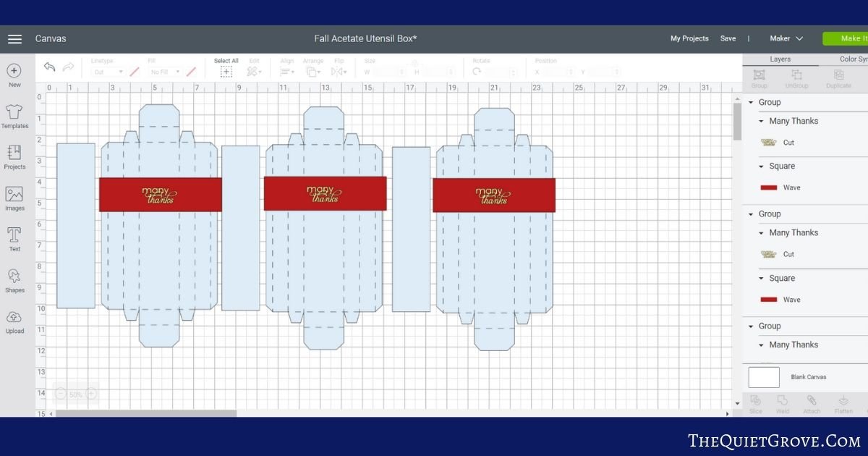Collapse the second Many Thanks layer

(x=762, y=233)
